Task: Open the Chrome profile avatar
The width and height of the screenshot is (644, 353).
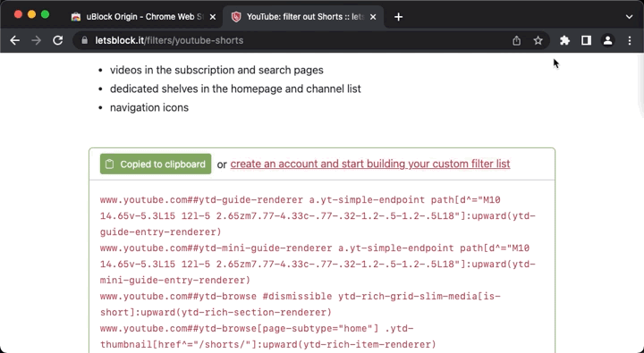Action: pos(608,40)
